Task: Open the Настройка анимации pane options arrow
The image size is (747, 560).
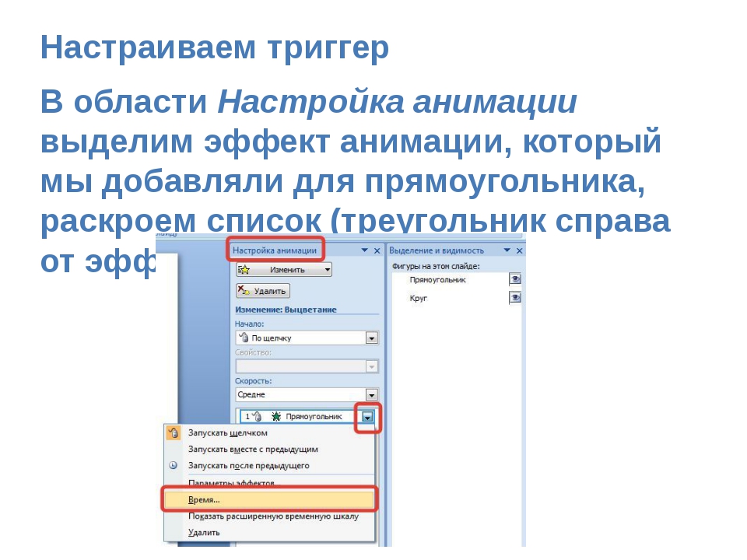Action: tap(364, 250)
